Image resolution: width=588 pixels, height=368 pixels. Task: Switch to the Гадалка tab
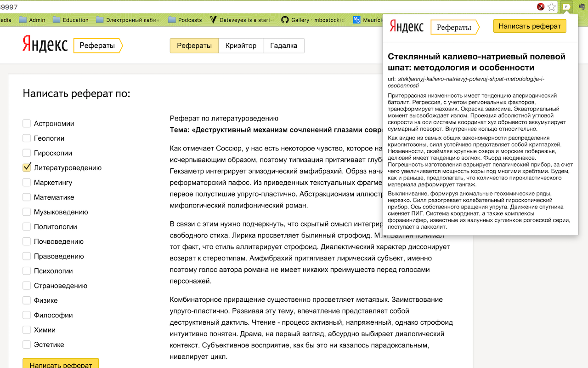tap(283, 46)
